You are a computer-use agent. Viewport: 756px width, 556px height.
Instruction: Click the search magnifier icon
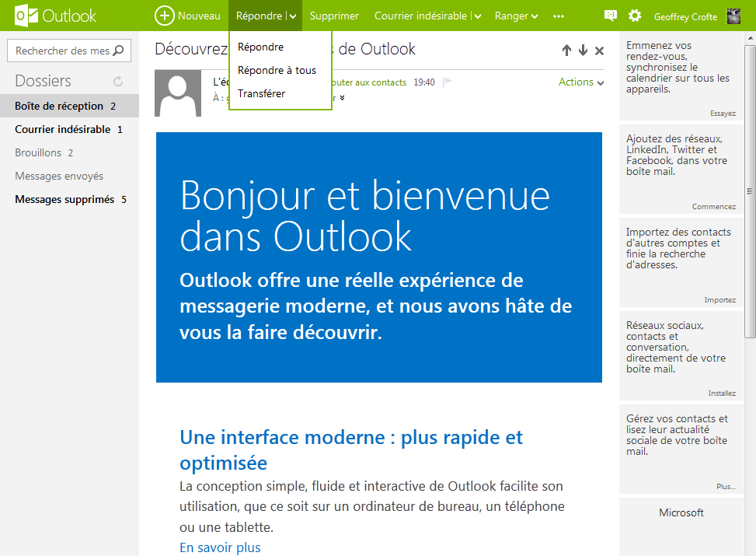118,51
